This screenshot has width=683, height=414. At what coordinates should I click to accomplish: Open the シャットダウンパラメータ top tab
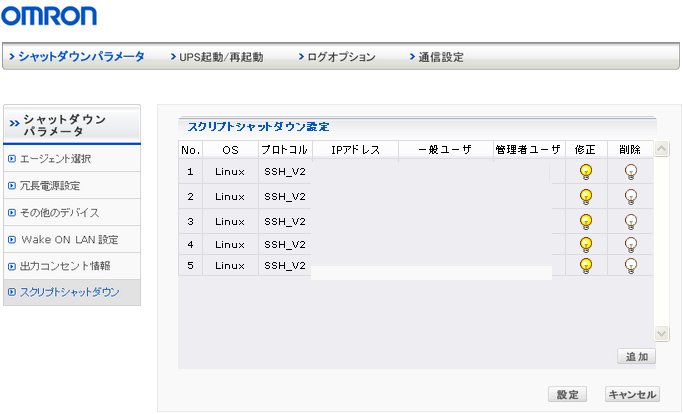click(80, 57)
